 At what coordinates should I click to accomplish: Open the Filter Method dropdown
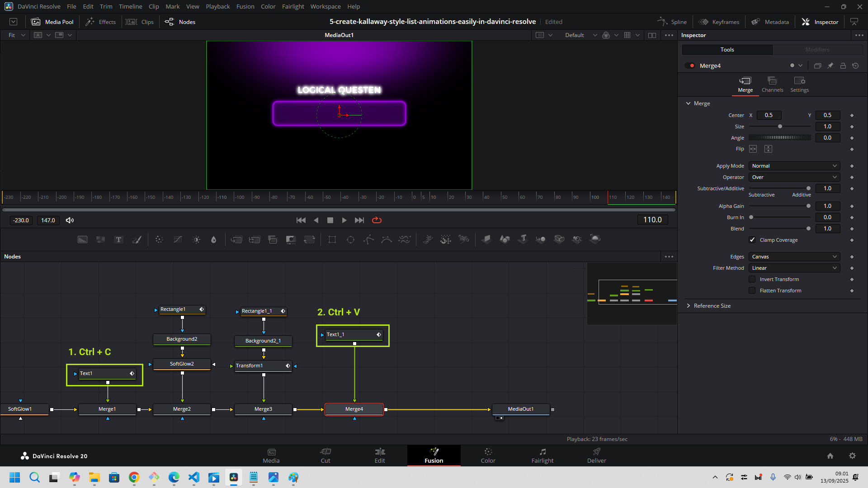pos(794,268)
